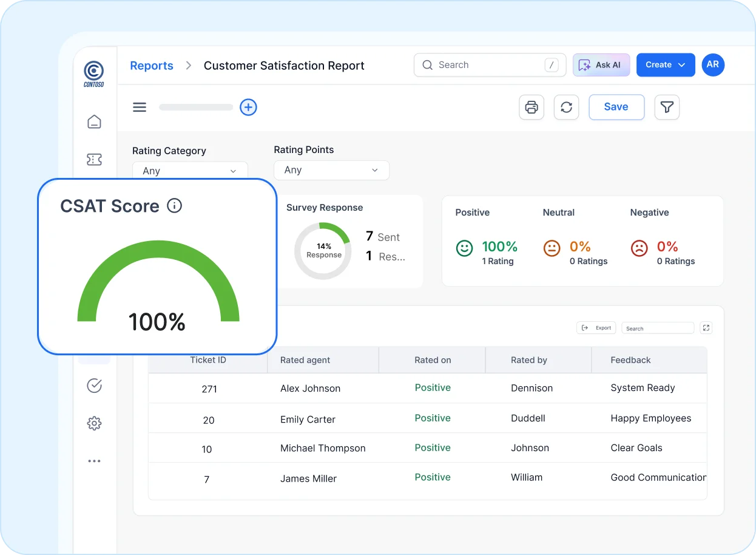Open the Tickets icon in the sidebar
Image resolution: width=756 pixels, height=555 pixels.
[x=94, y=159]
